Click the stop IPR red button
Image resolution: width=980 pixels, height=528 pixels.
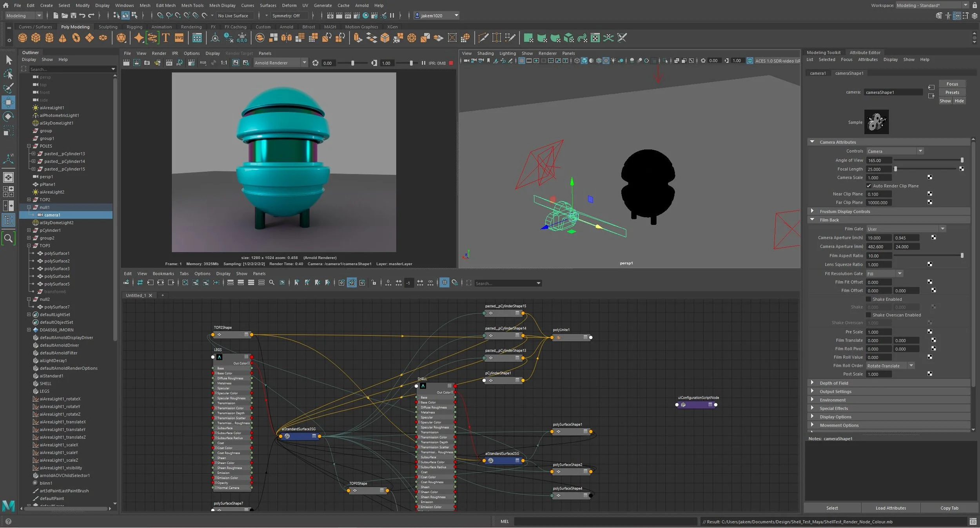click(x=451, y=63)
